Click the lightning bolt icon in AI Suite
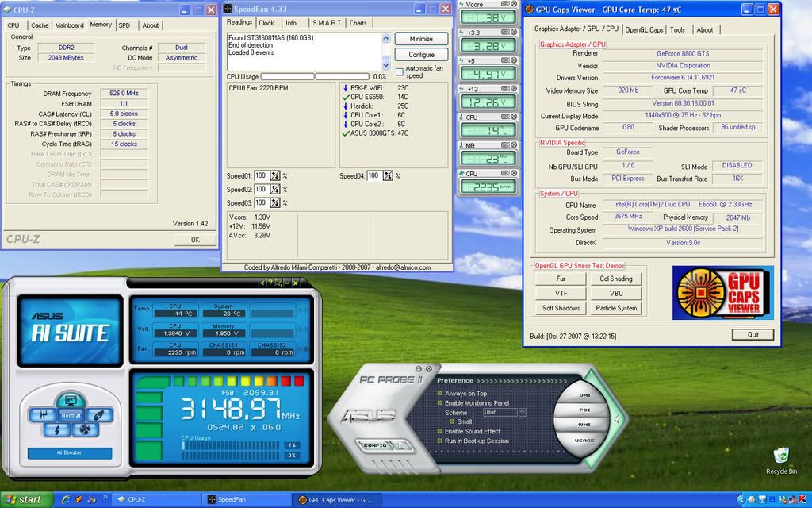Screen dimensions: 812x508 click(56, 429)
